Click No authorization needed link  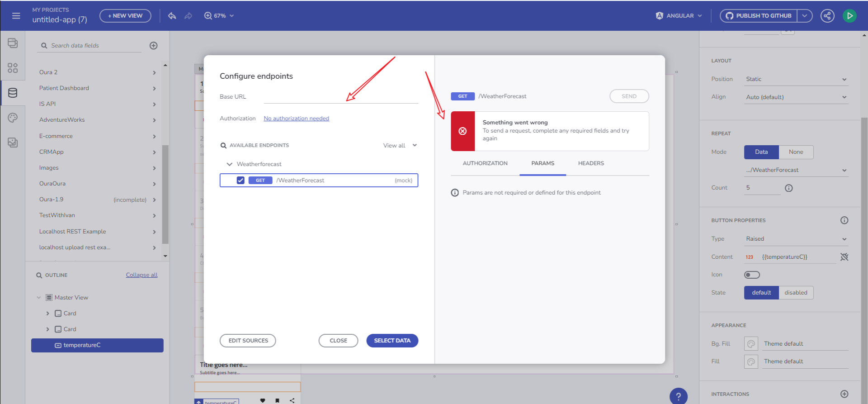pos(296,119)
